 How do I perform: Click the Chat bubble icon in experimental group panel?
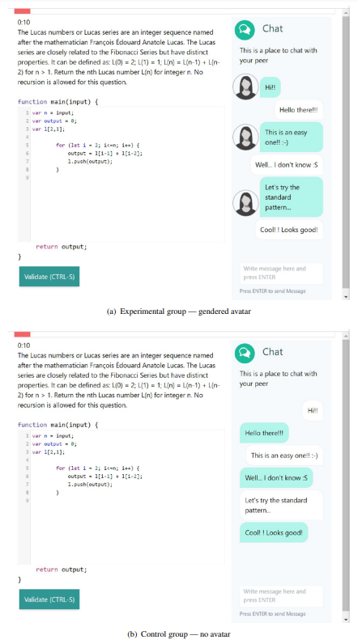pyautogui.click(x=245, y=30)
